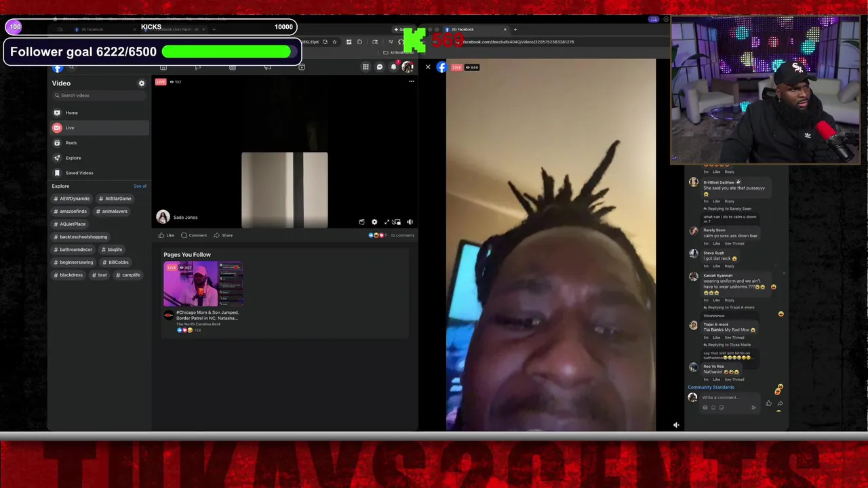Select the brat hashtag

click(100, 275)
